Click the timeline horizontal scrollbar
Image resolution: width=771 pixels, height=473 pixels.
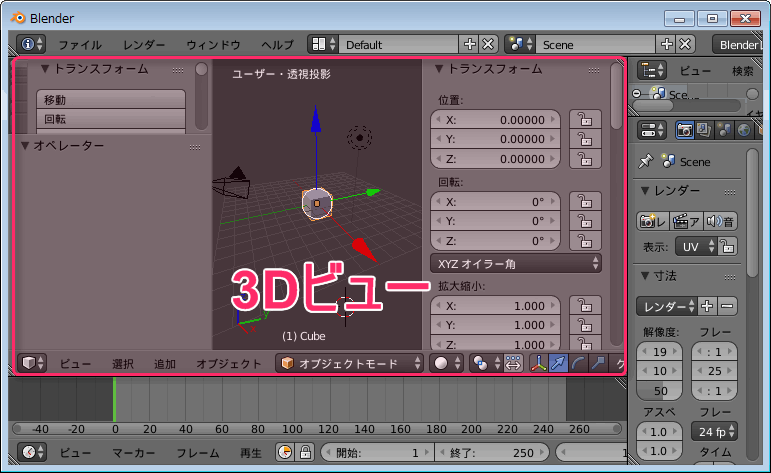(317, 429)
